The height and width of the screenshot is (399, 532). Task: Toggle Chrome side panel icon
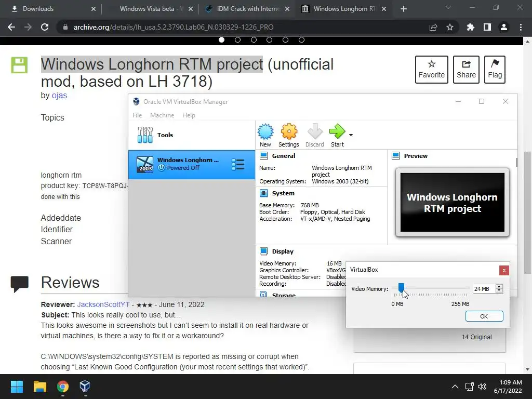(x=487, y=27)
